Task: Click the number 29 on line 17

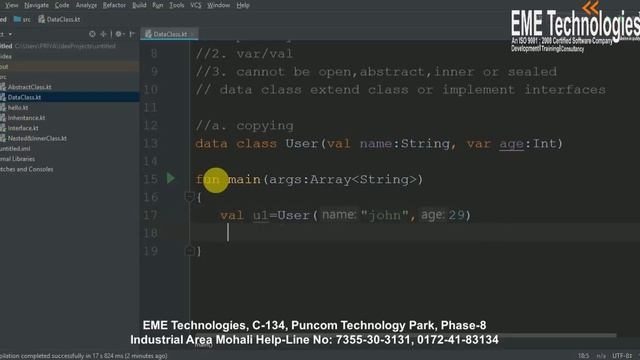Action: coord(456,216)
